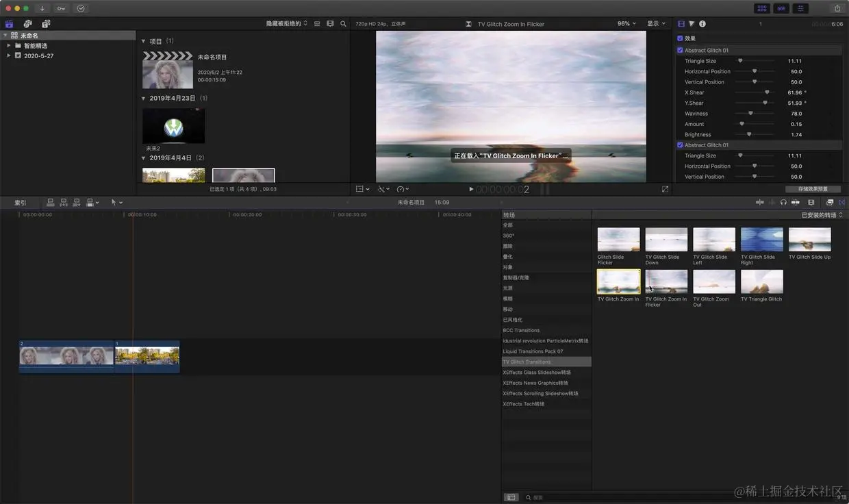This screenshot has width=849, height=504.
Task: Toggle the inspector panel button in toolbar
Action: point(801,8)
